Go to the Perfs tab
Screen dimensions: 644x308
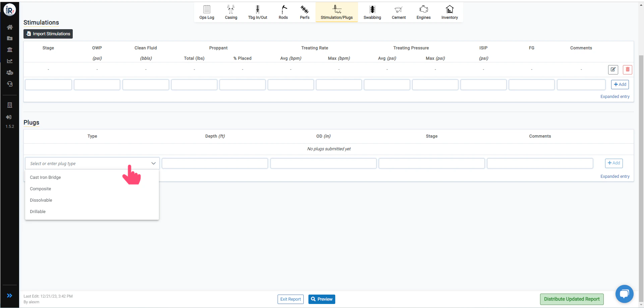(304, 12)
